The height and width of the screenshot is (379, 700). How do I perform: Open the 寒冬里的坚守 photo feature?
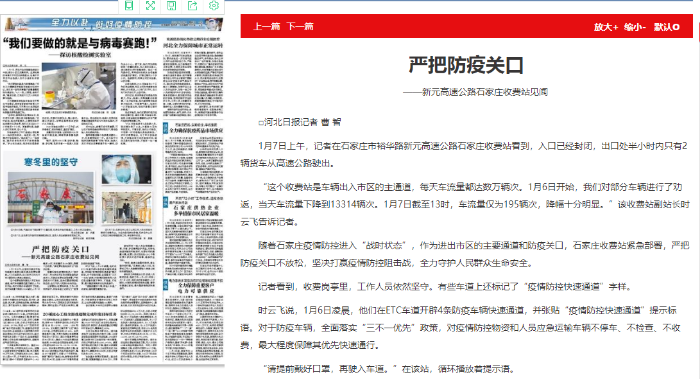[51, 162]
